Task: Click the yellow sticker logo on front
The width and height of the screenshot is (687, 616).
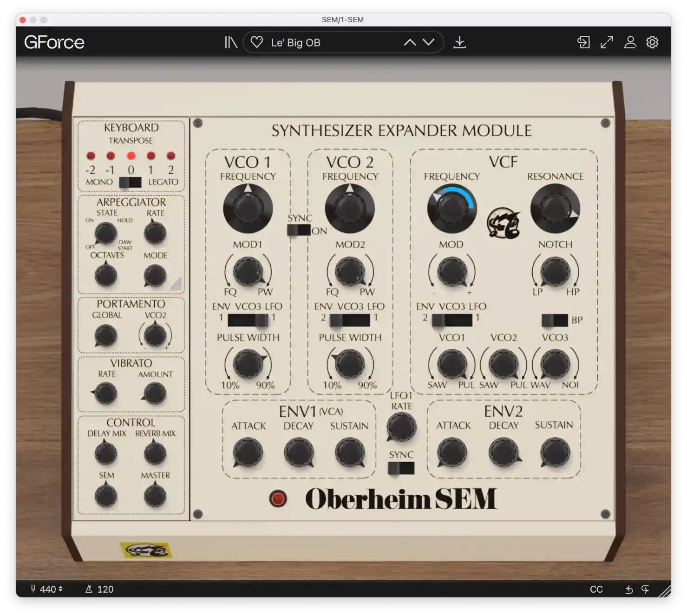Action: (146, 550)
